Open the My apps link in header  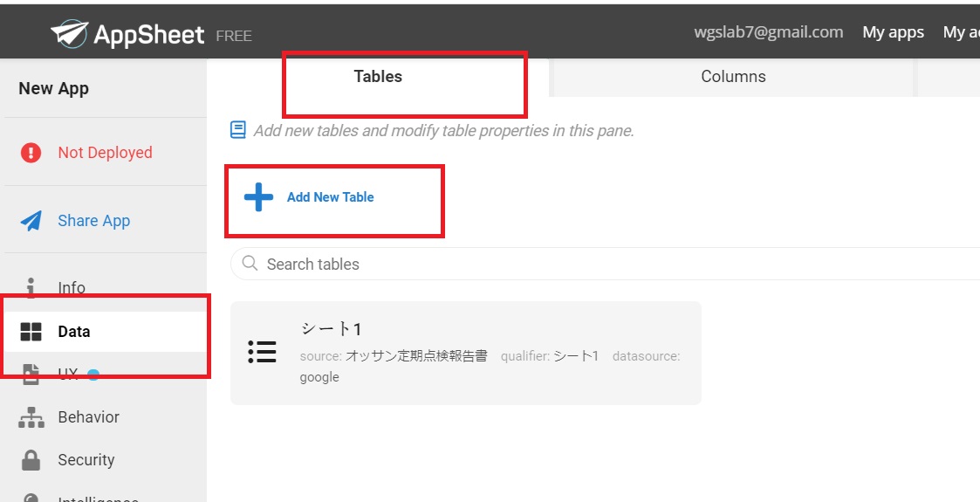tap(893, 32)
